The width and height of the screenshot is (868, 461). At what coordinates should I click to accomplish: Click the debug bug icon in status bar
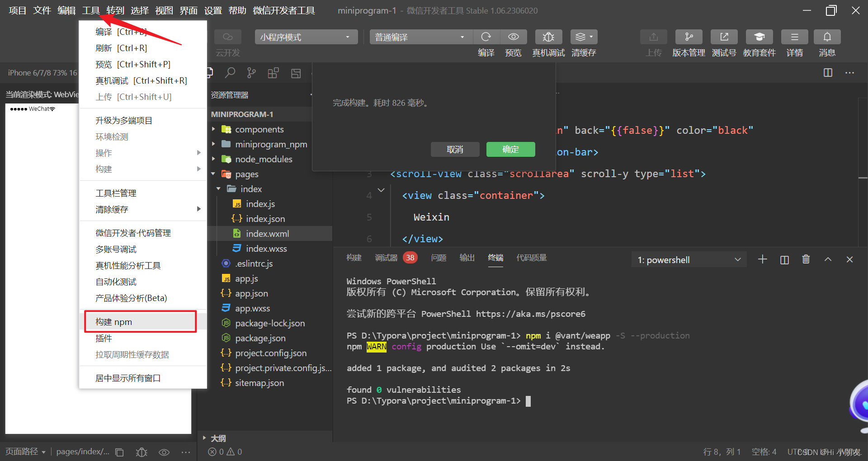tap(142, 452)
